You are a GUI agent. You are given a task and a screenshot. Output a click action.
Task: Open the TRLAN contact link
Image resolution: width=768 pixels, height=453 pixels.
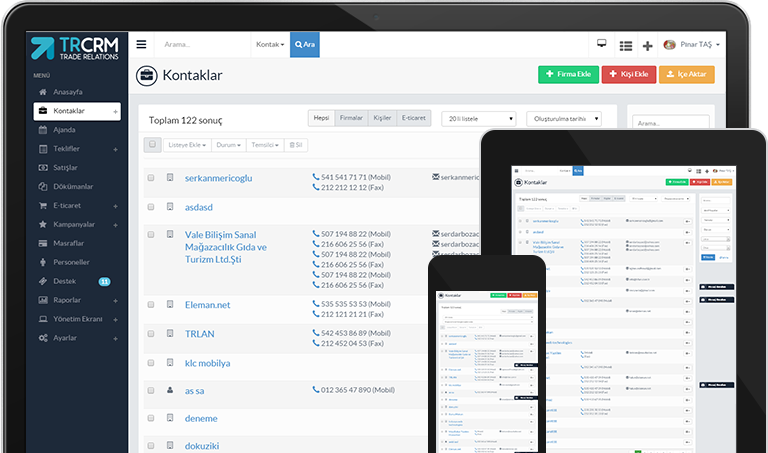coord(200,334)
